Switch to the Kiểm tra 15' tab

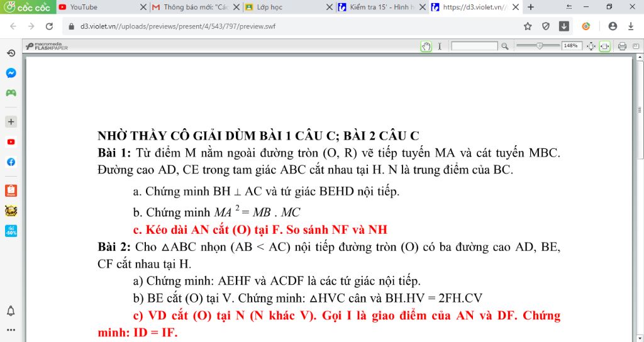[x=377, y=7]
